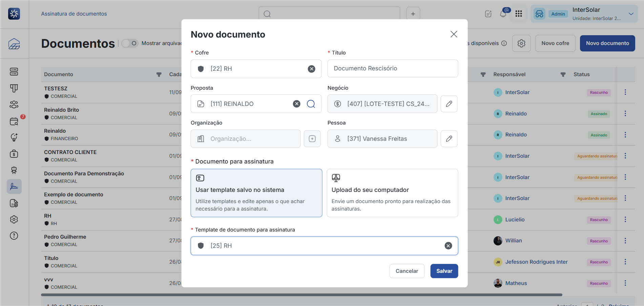Image resolution: width=644 pixels, height=306 pixels.
Task: Edit the Pessoa Vanessa Freitas pencil icon
Action: click(449, 139)
